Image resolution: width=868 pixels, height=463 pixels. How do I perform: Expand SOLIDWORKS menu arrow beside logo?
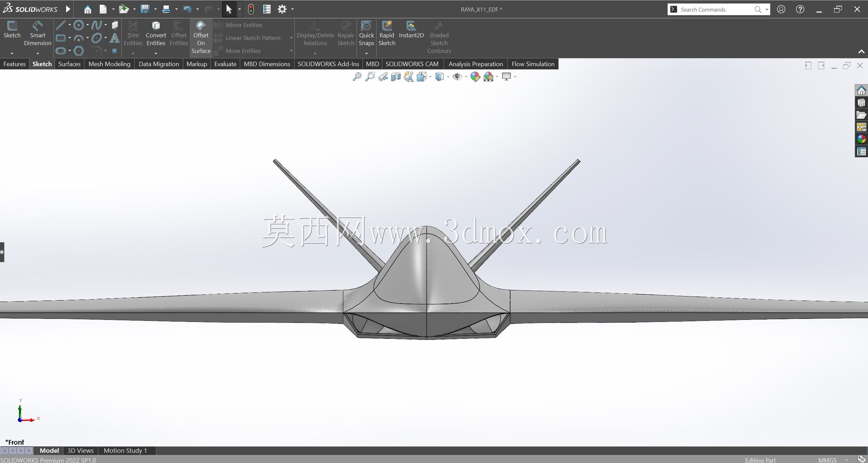click(68, 9)
